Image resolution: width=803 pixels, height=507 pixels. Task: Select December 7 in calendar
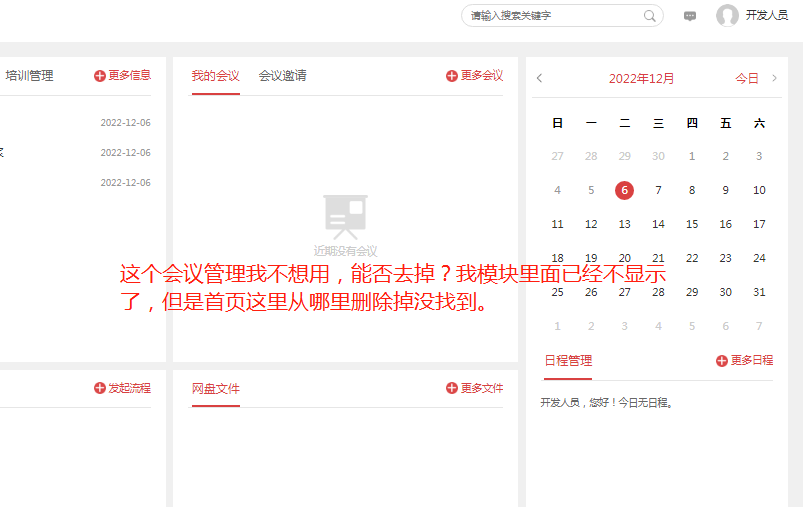point(658,191)
